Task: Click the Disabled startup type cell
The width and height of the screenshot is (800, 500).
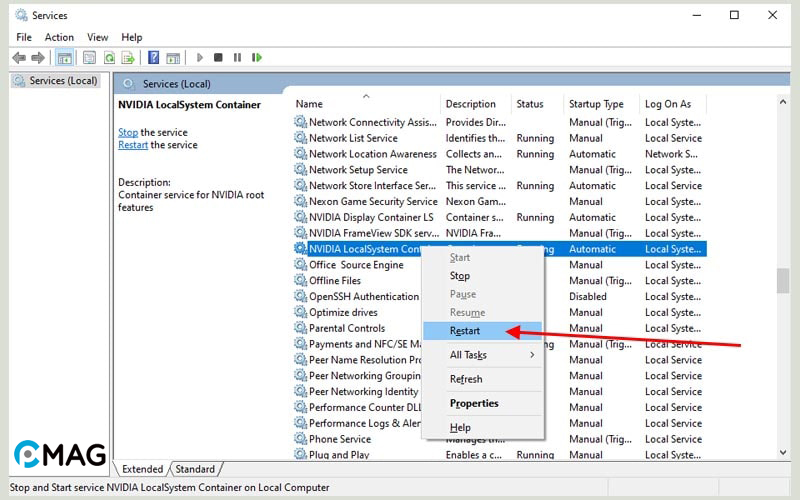Action: pos(588,296)
